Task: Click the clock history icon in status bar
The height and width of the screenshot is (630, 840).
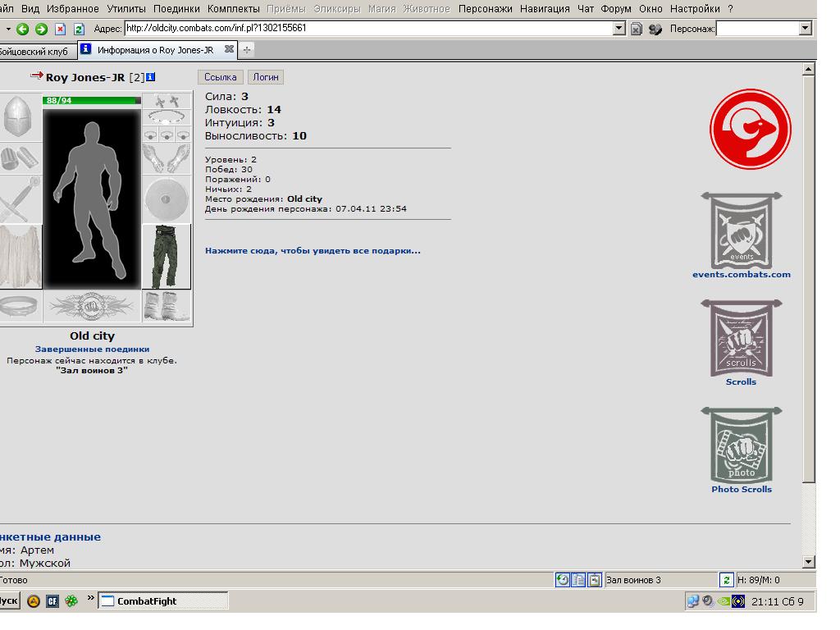Action: [563, 580]
